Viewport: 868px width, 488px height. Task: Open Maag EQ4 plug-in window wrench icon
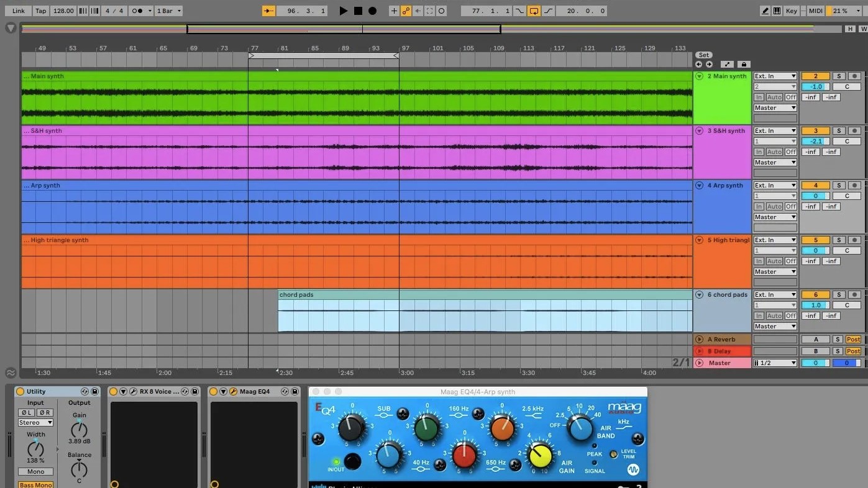coord(233,392)
